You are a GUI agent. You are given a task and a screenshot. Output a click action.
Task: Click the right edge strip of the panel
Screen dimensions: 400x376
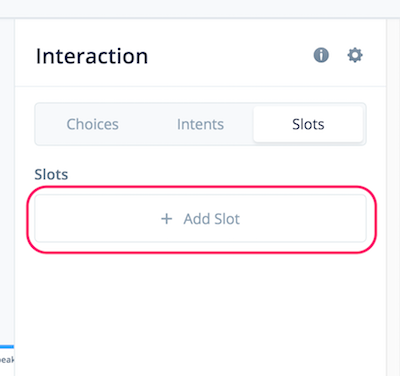[x=393, y=197]
